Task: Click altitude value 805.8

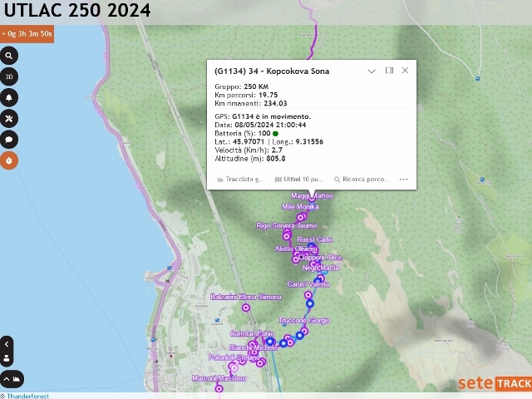Action: [x=276, y=159]
